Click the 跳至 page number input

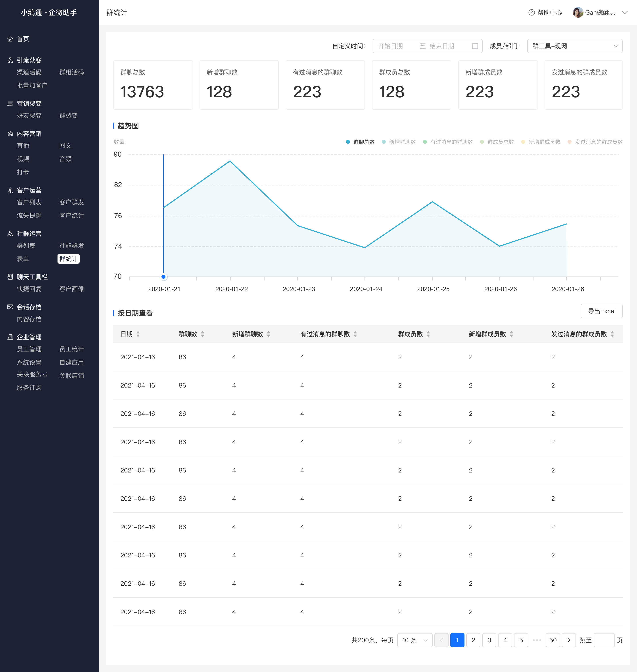[604, 640]
